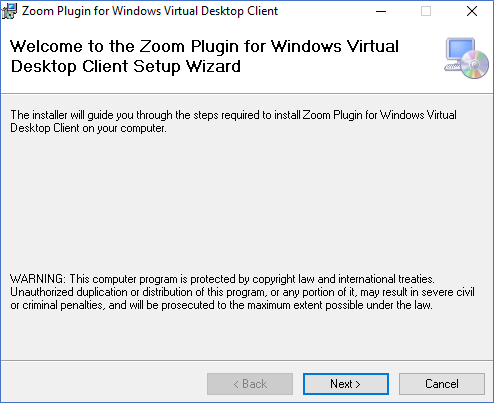Minimize the Zoom Plugin setup window

tap(381, 11)
